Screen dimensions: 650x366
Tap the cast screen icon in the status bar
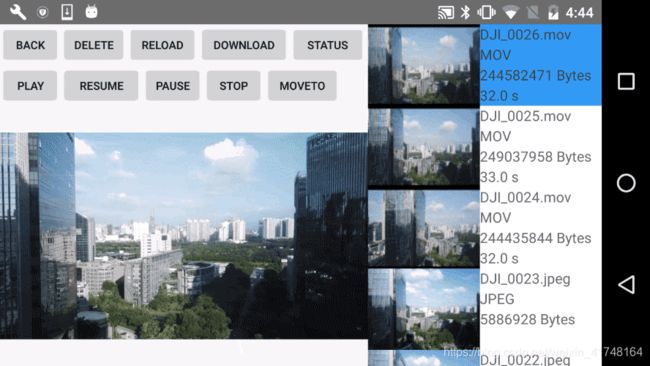[x=446, y=12]
